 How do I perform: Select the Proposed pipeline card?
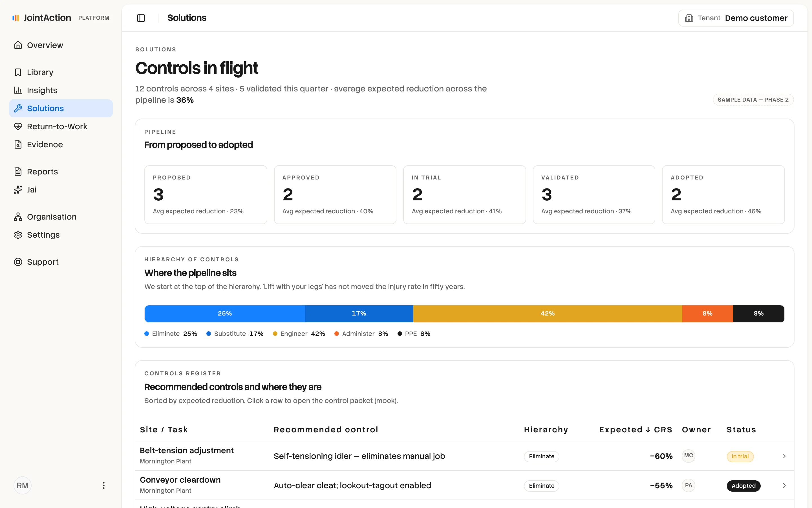[206, 194]
